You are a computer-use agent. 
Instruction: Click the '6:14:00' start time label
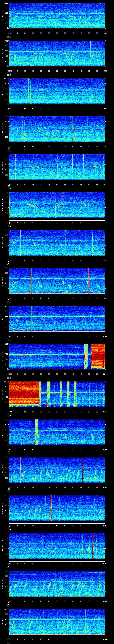[x=9, y=525]
